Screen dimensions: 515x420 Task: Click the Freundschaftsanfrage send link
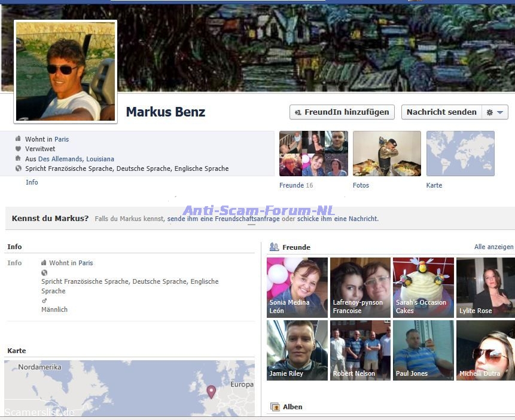tap(224, 219)
